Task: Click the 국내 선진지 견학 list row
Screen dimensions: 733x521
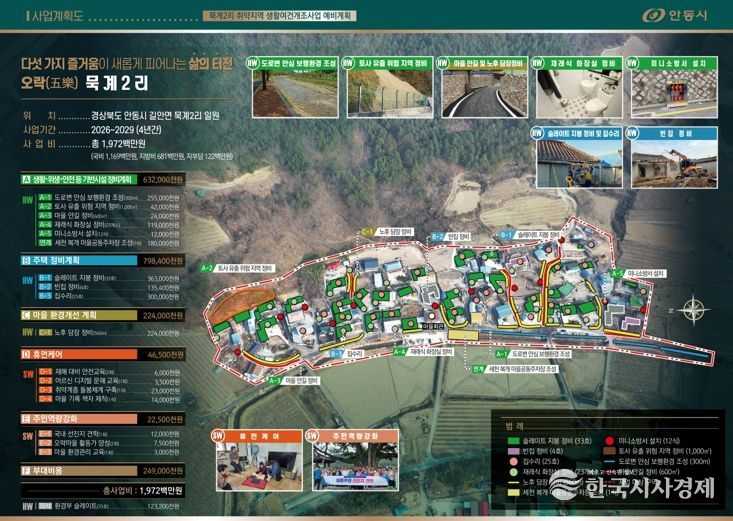Action: click(x=109, y=434)
